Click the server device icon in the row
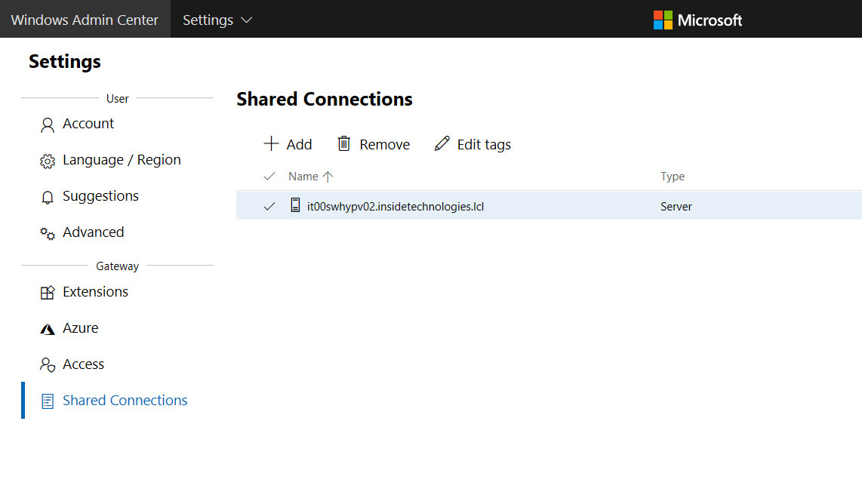The width and height of the screenshot is (862, 504). pyautogui.click(x=295, y=205)
